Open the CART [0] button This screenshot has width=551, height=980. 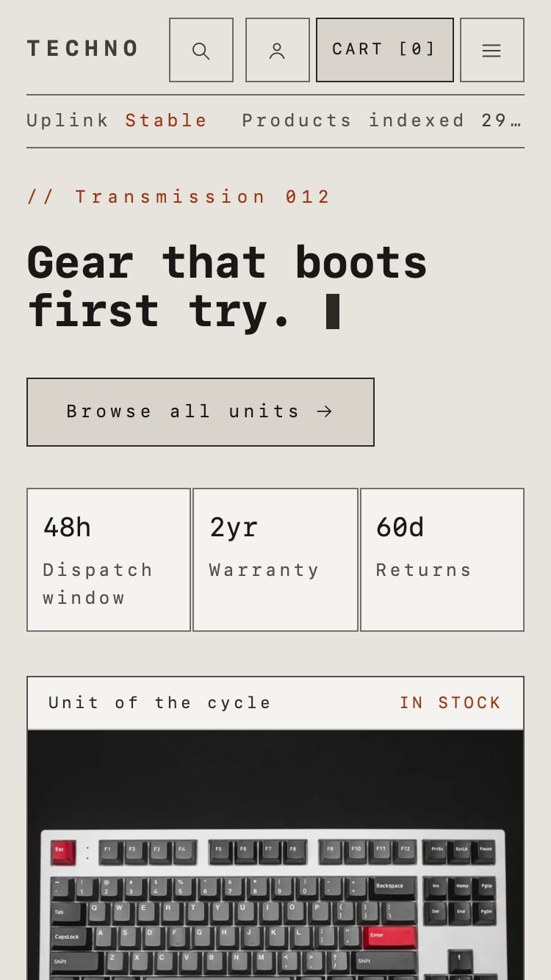click(385, 50)
